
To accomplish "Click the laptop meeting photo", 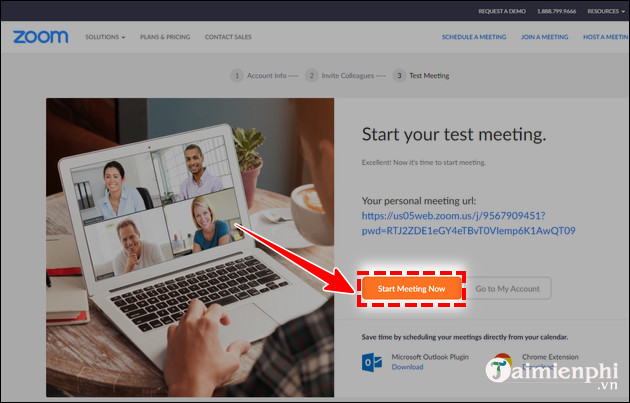I will 190,247.
